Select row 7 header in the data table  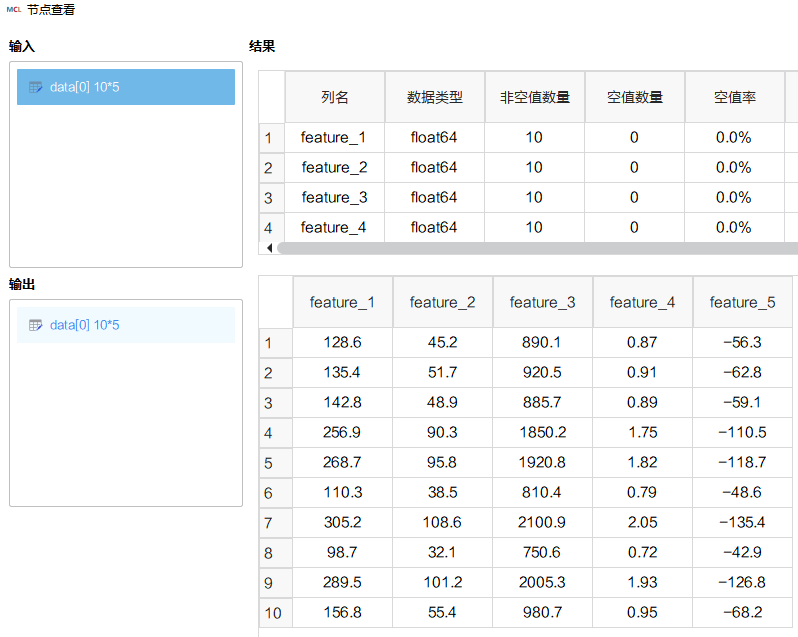(275, 523)
